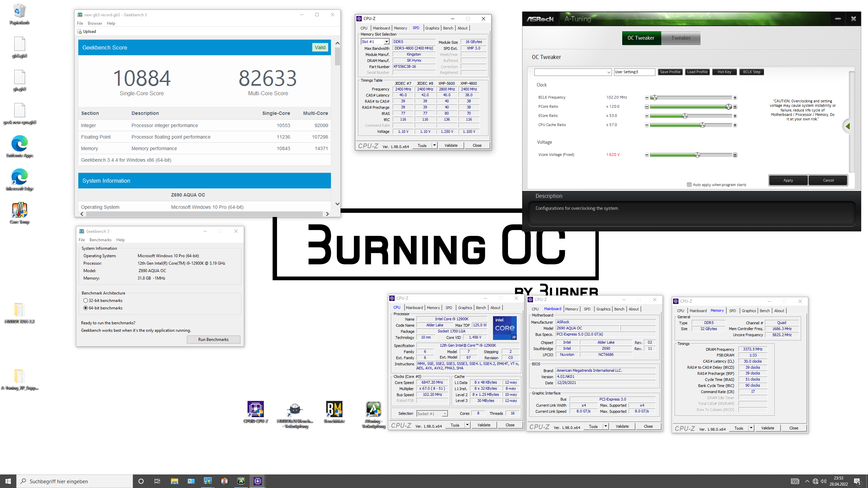
Task: Switch to A-Tuning taskbar icon
Action: point(241,481)
